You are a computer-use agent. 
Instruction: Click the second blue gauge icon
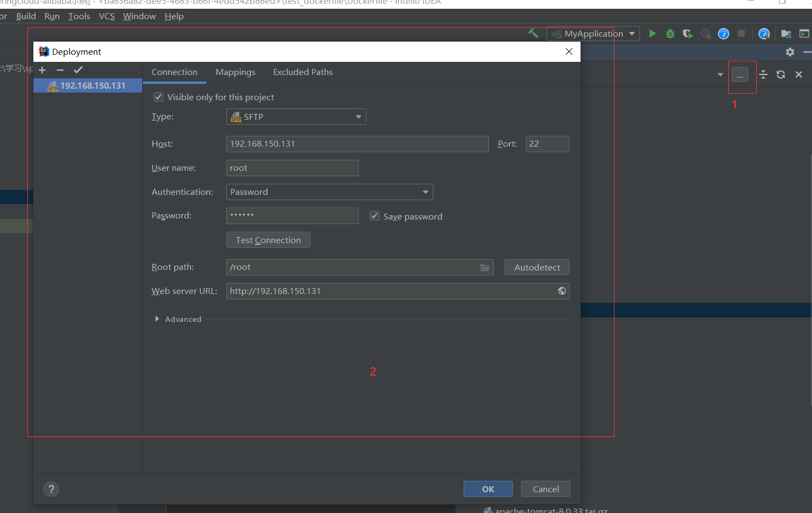(x=764, y=34)
